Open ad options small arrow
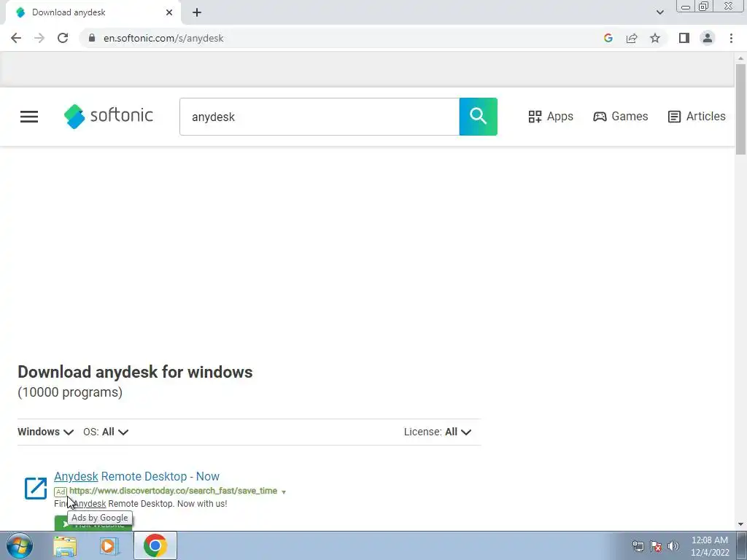The image size is (747, 560). 284,492
